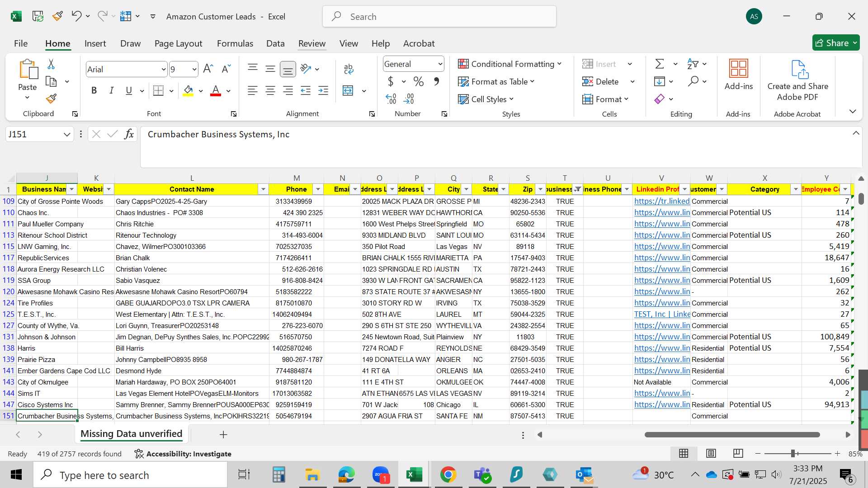Select Normal view in status bar

(x=684, y=453)
